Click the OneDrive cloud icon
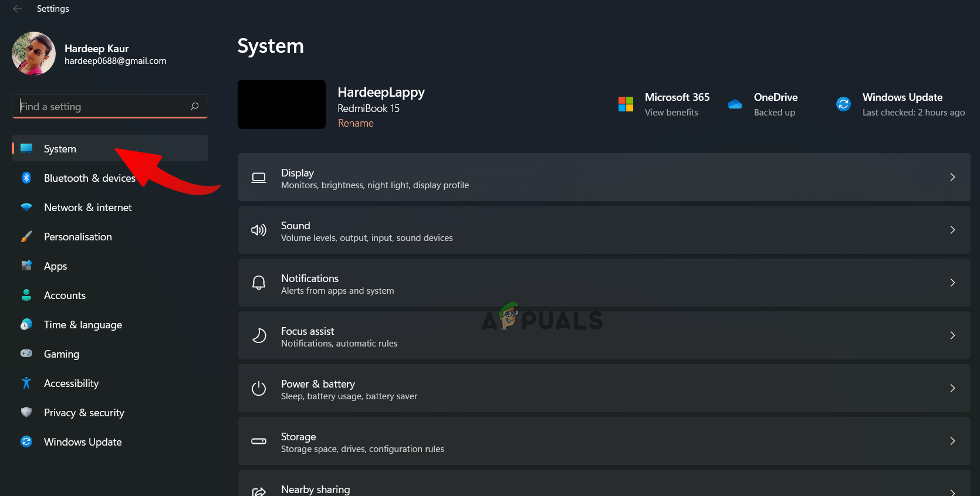This screenshot has width=980, height=496. [735, 104]
